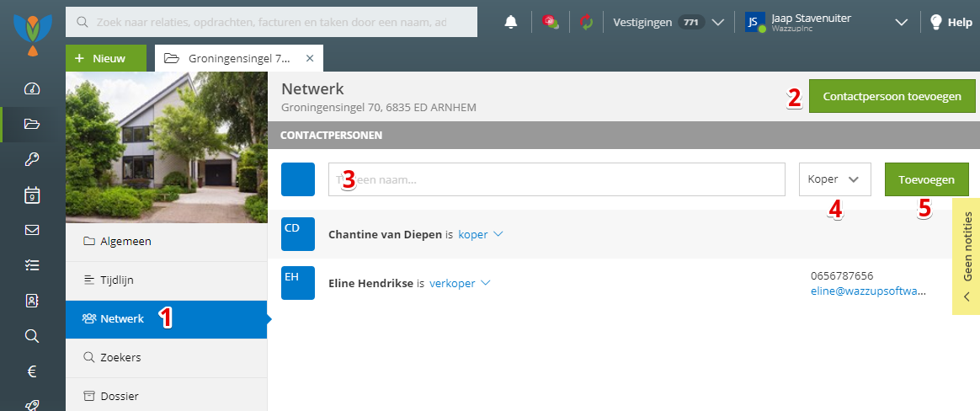
Task: Open notifications bell icon
Action: (510, 22)
